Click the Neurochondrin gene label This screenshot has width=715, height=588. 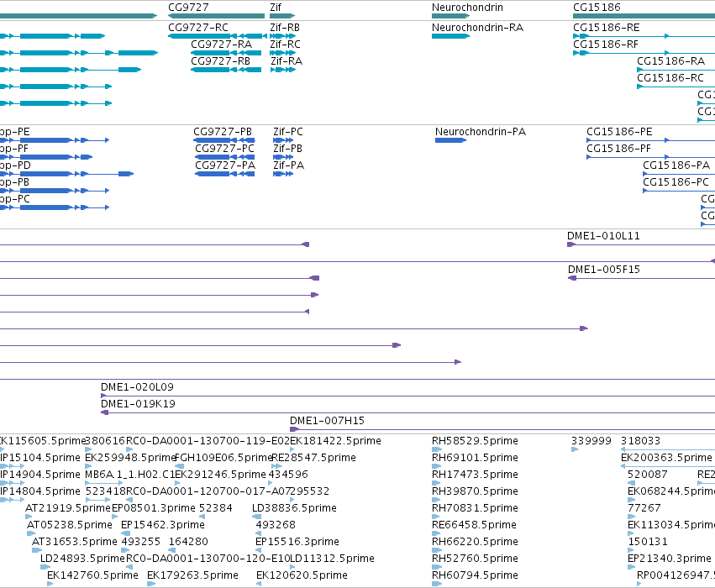click(467, 8)
